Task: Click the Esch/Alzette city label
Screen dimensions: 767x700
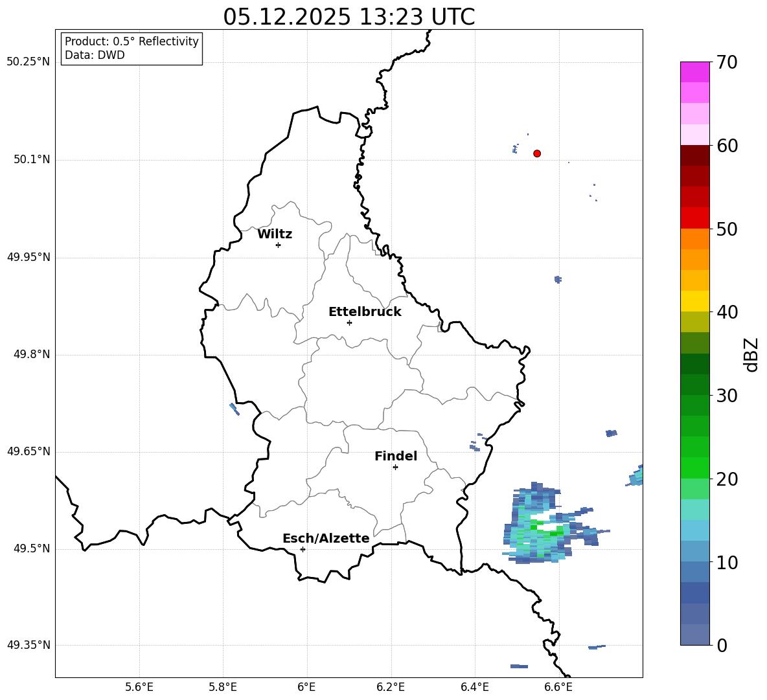Action: coord(326,538)
